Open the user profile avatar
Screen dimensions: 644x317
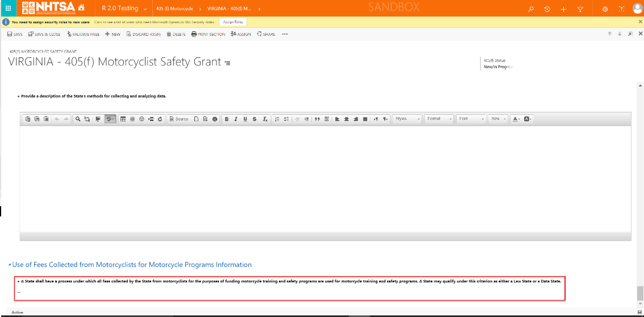[x=637, y=9]
